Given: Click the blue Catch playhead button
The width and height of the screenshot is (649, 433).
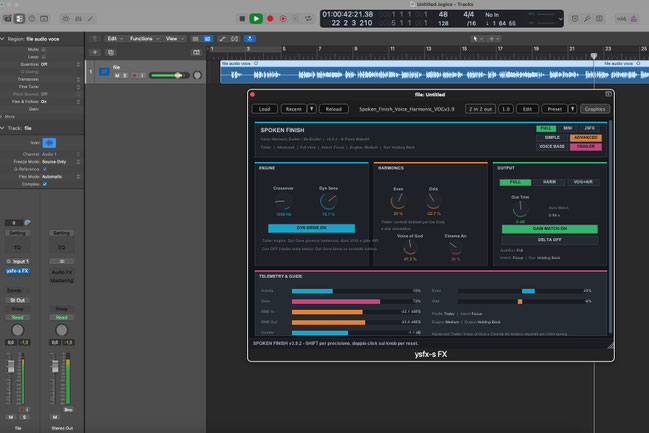Looking at the screenshot, I should (250, 39).
